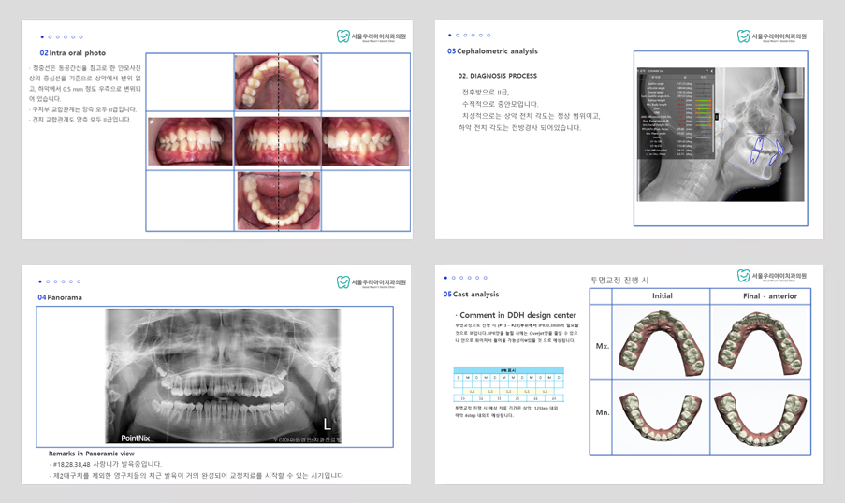Click the filled progress dot on Cephalometric slide
The height and width of the screenshot is (504, 845).
[x=450, y=36]
